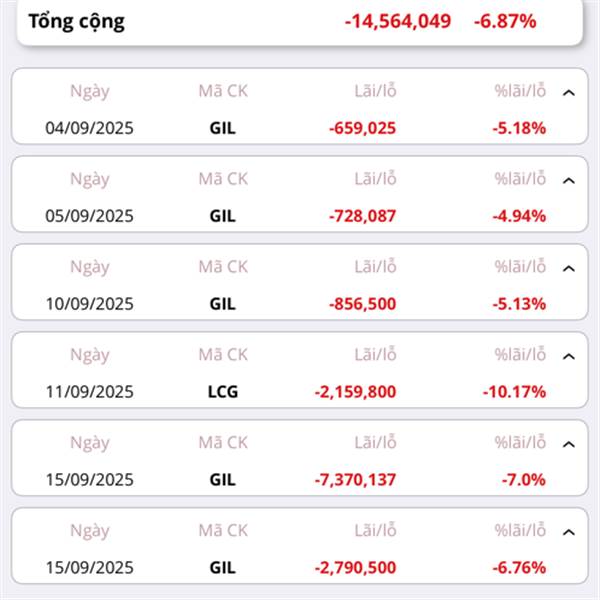Click the total percentage -6.87%

[505, 21]
